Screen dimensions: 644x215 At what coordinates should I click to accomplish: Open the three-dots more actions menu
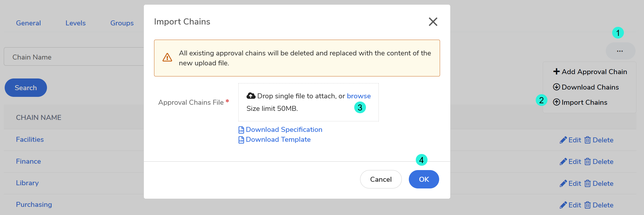coord(620,51)
